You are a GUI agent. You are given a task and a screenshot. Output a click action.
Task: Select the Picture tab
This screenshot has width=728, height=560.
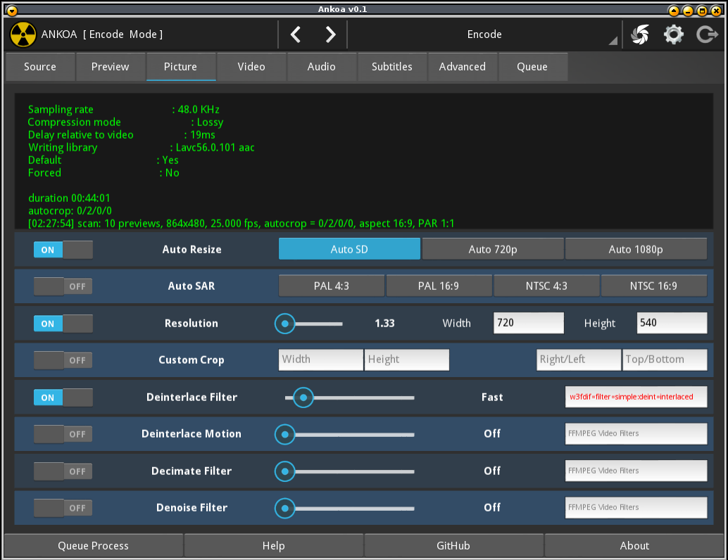[181, 67]
